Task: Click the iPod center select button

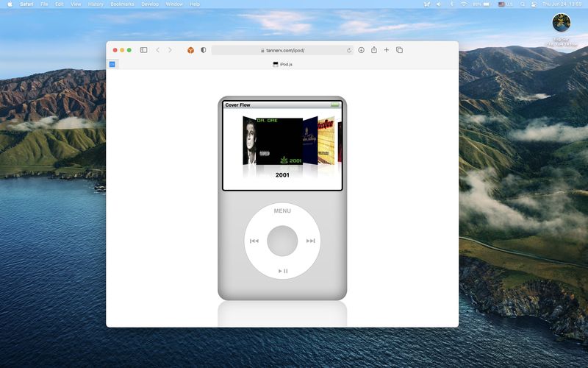Action: click(282, 241)
